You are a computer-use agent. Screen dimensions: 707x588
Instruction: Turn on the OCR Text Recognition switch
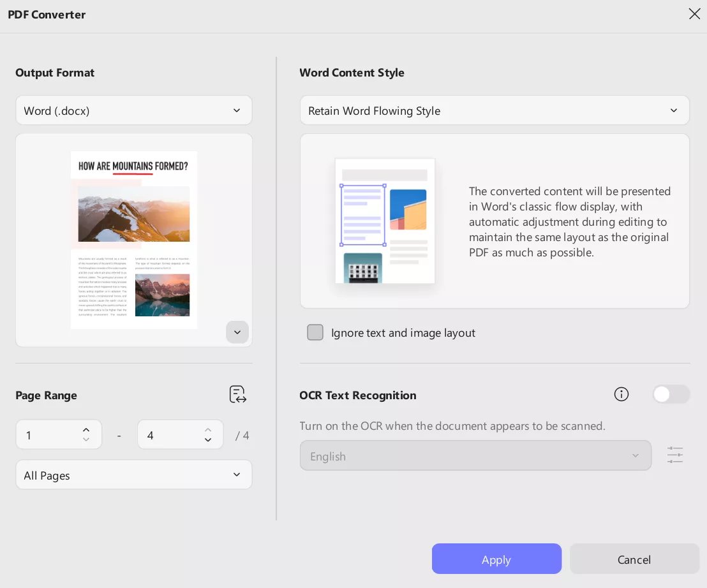click(671, 394)
